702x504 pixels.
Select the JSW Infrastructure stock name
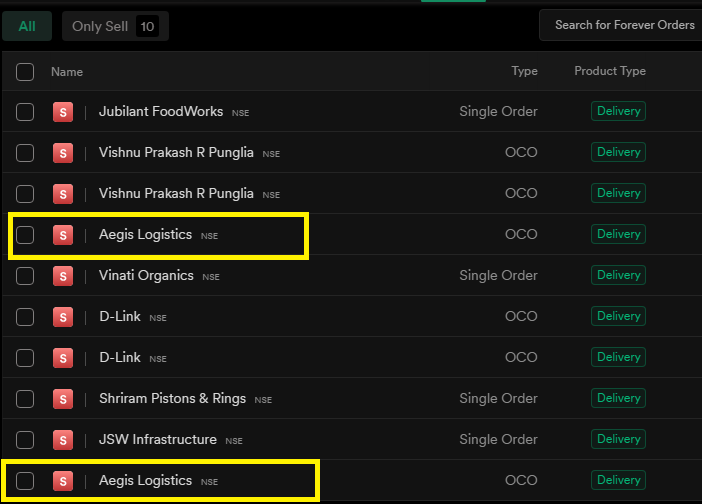[x=158, y=440]
